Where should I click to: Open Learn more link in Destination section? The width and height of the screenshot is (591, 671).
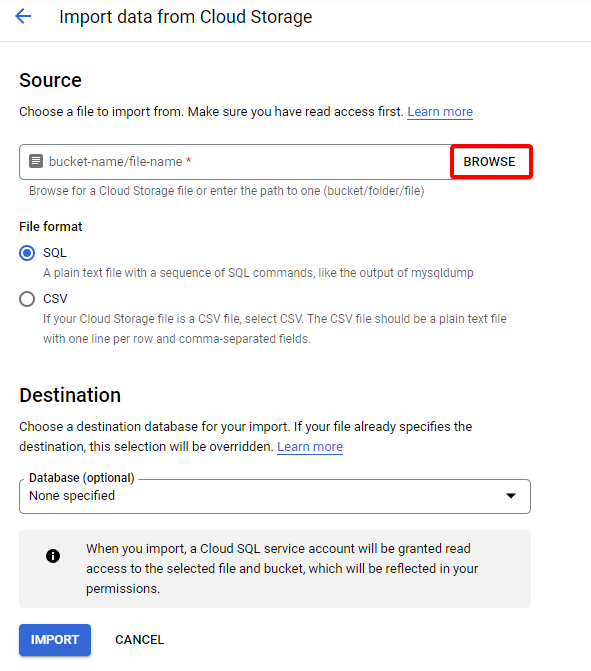pyautogui.click(x=310, y=446)
